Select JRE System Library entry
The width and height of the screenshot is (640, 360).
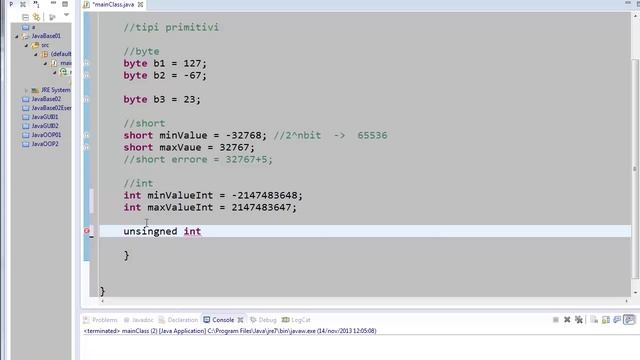pos(56,90)
